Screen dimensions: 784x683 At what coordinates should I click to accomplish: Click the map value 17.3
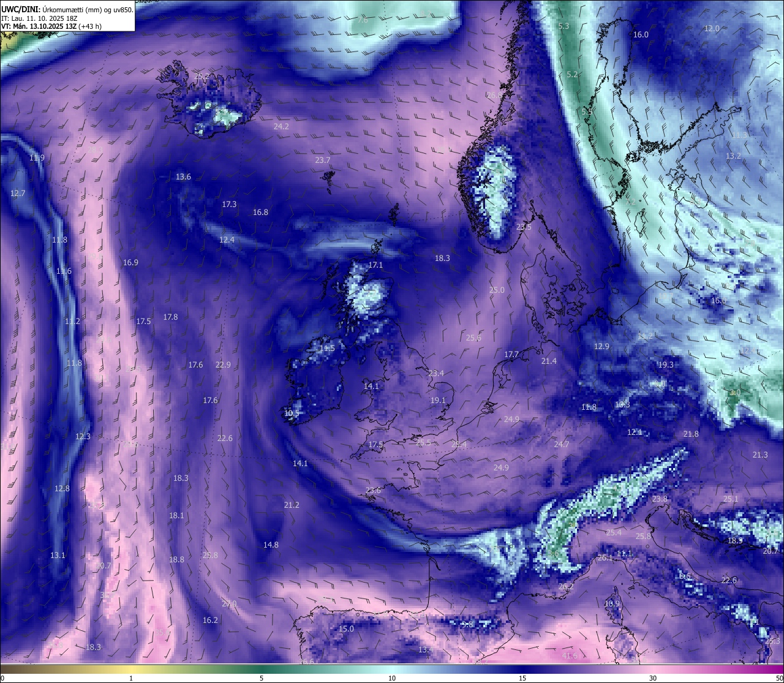point(229,204)
